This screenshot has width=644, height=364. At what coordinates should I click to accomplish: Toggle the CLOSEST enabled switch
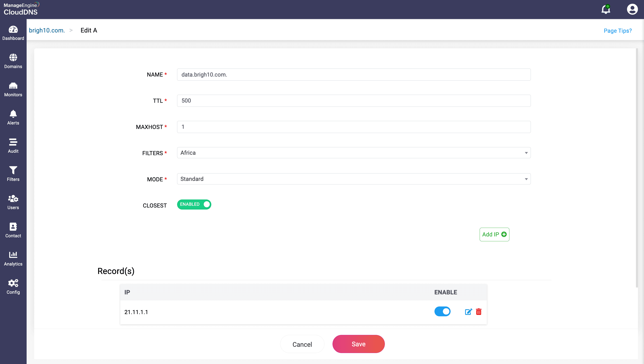click(194, 204)
